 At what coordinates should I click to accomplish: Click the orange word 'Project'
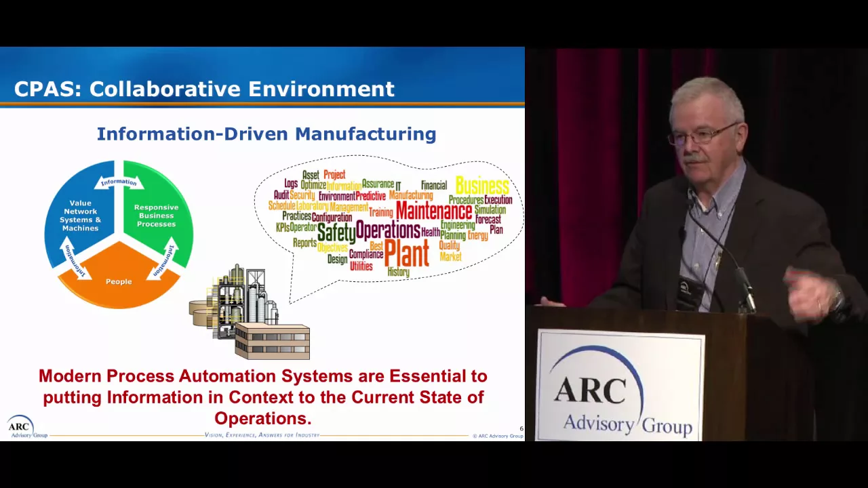[334, 175]
